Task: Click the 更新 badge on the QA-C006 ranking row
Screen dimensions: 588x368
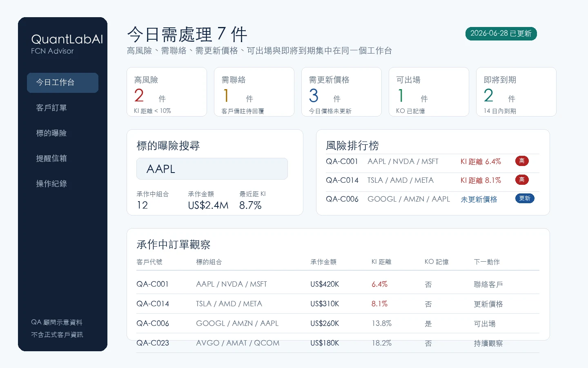Action: click(525, 199)
